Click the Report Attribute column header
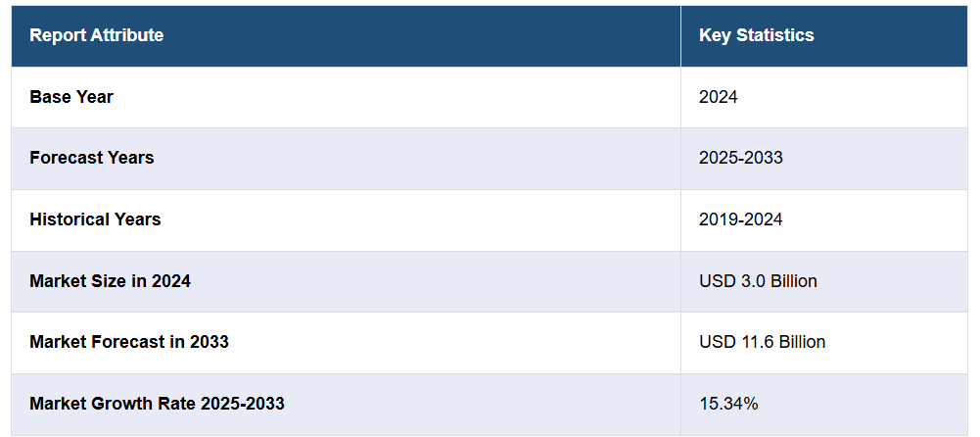 click(96, 35)
